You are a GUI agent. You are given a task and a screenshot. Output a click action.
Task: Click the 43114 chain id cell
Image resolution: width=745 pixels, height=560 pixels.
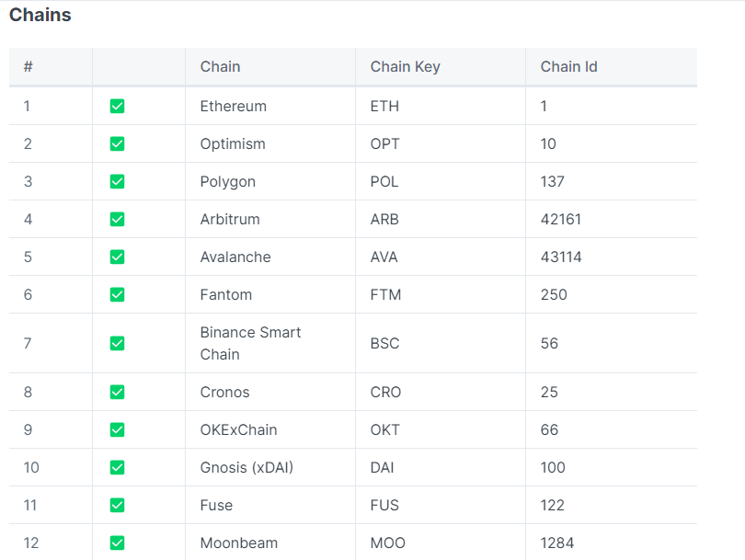click(561, 257)
